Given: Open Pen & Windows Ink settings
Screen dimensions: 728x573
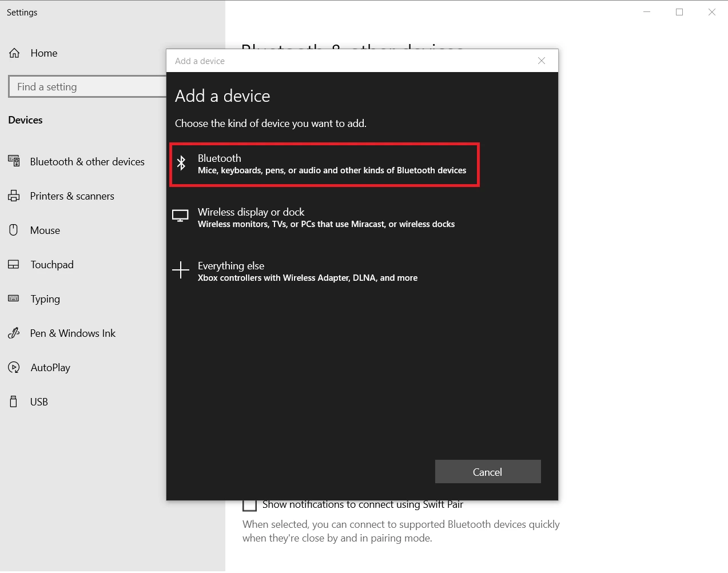Looking at the screenshot, I should [73, 333].
